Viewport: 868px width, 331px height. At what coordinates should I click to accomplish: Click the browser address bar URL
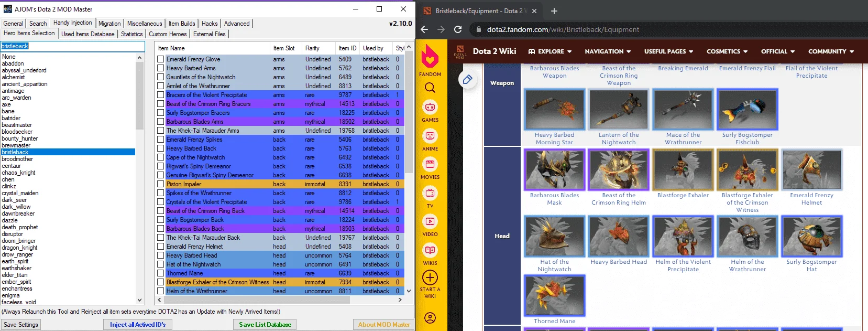(x=563, y=30)
